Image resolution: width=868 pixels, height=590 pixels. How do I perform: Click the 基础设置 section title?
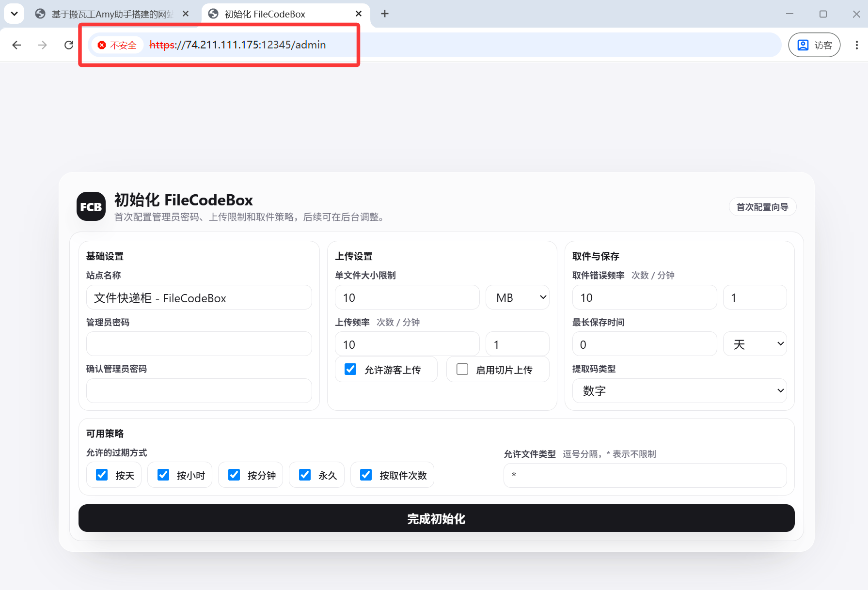[x=105, y=256]
